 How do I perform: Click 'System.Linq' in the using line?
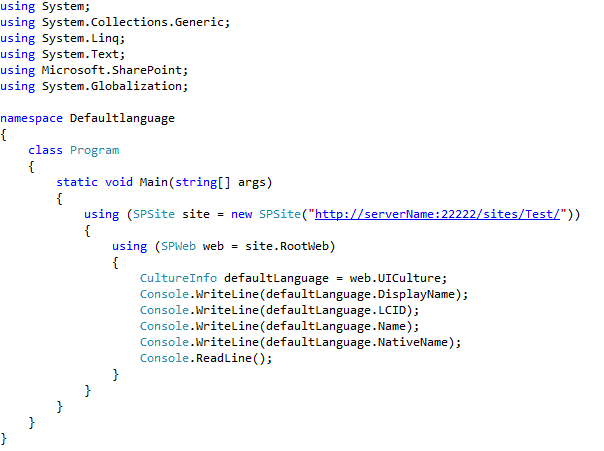pos(80,39)
